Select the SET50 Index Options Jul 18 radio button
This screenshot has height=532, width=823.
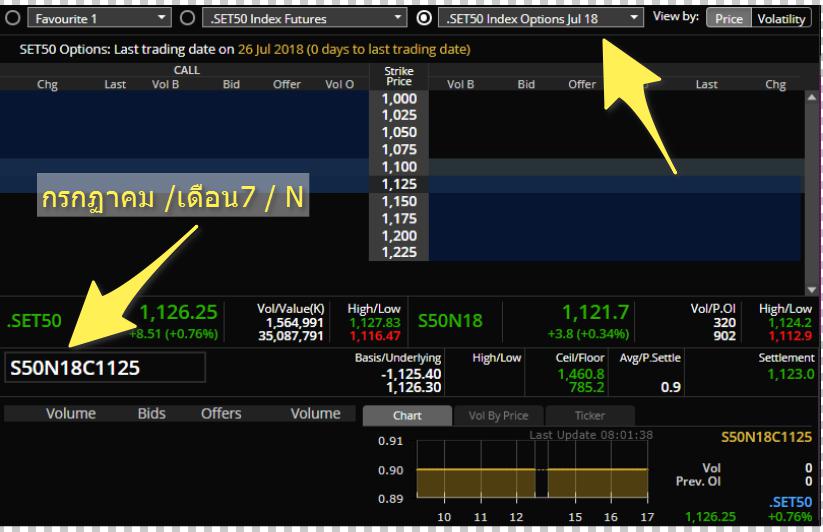coord(424,18)
